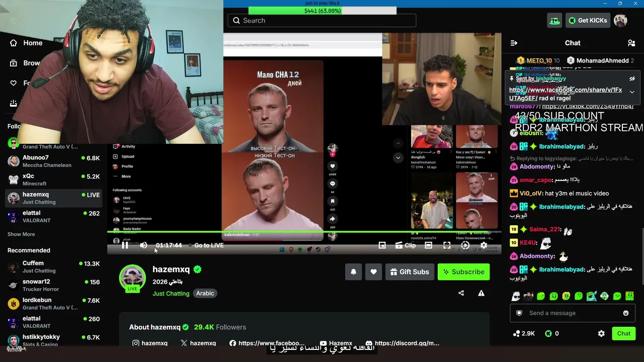The width and height of the screenshot is (644, 362).
Task: Pause the hazemxq stream playback
Action: coord(125,245)
